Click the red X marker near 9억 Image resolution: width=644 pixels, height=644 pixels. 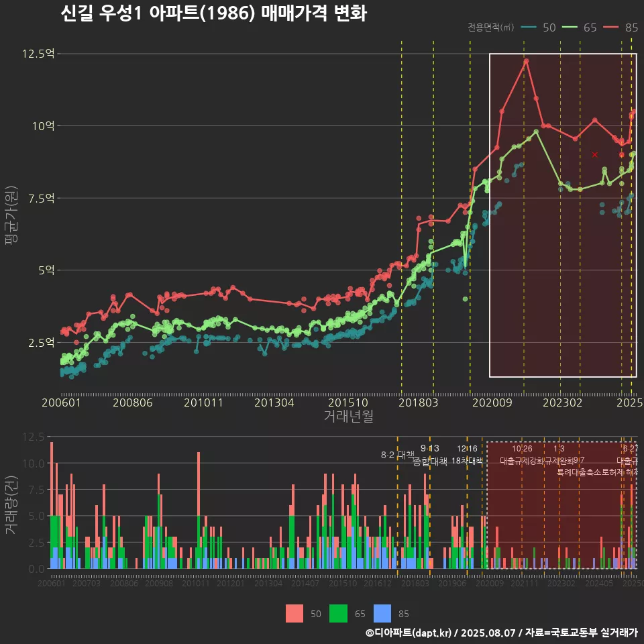point(595,155)
